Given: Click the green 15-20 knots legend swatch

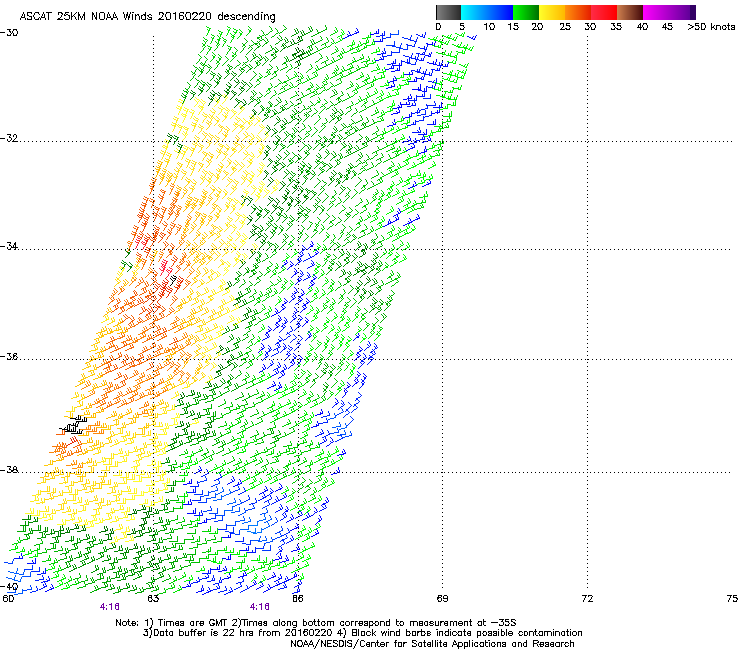Looking at the screenshot, I should click(x=526, y=12).
